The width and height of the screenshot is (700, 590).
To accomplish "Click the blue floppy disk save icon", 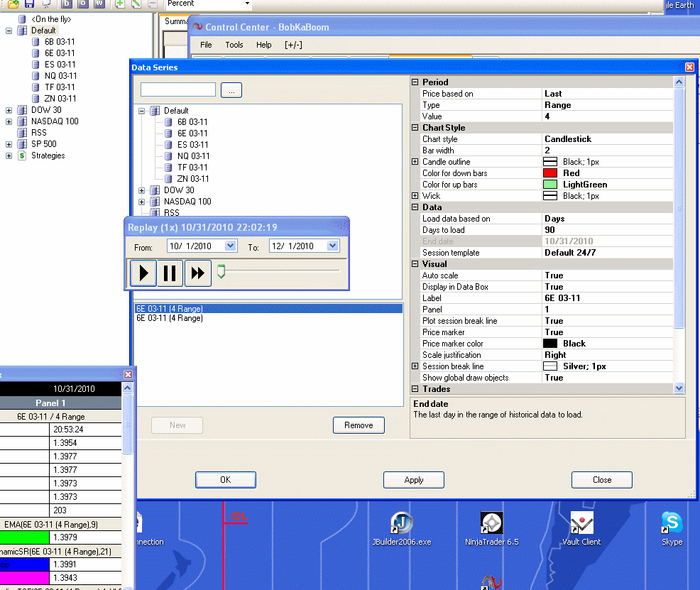I will click(30, 4).
